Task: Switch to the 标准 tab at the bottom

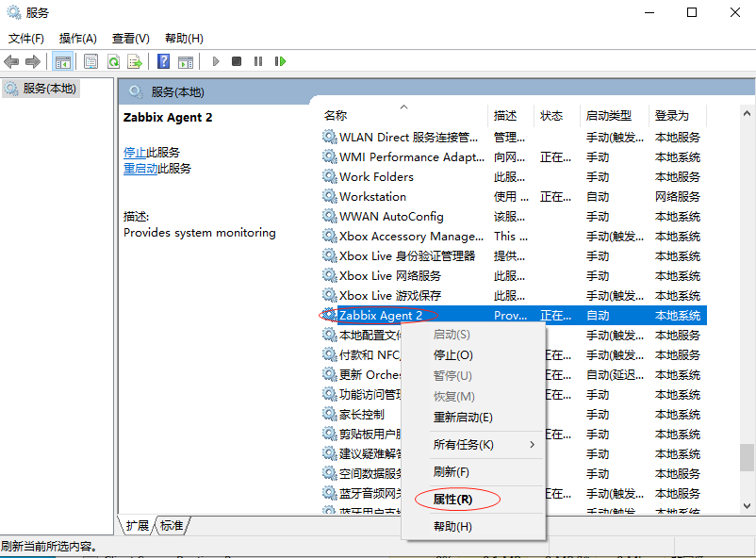Action: tap(172, 525)
